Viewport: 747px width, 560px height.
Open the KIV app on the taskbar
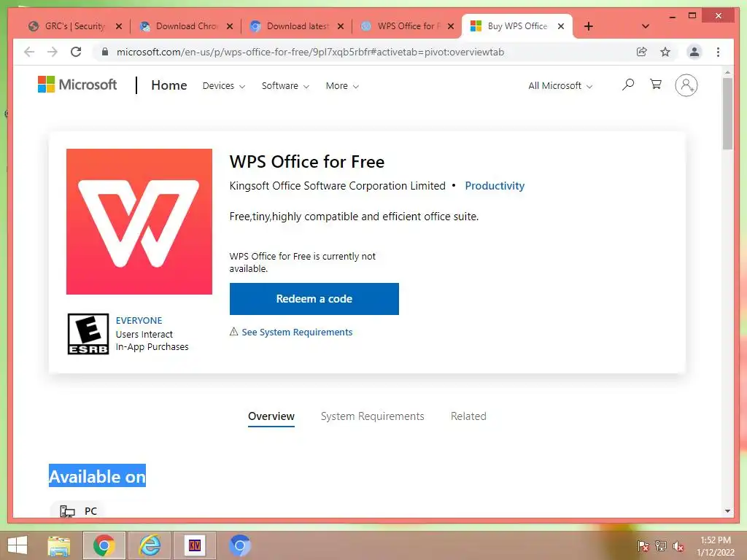(194, 545)
